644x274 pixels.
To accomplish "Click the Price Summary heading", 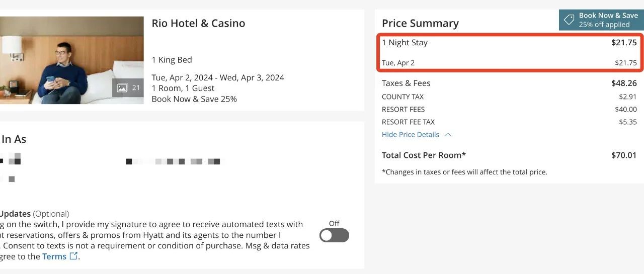I will click(420, 24).
